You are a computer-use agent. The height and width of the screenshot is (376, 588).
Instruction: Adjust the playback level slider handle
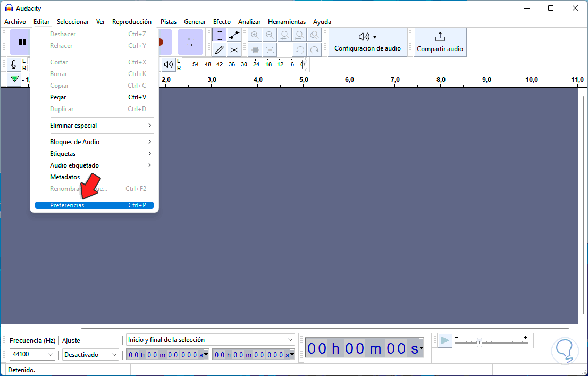pos(304,64)
